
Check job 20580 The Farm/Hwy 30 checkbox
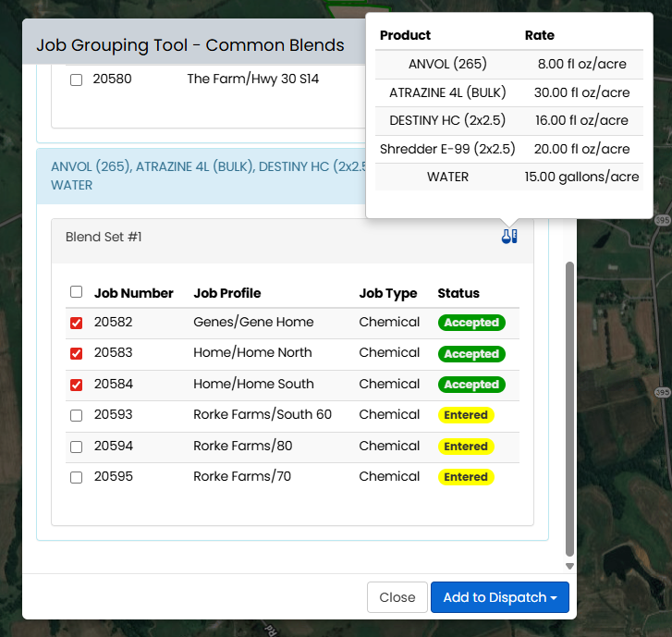coord(77,80)
